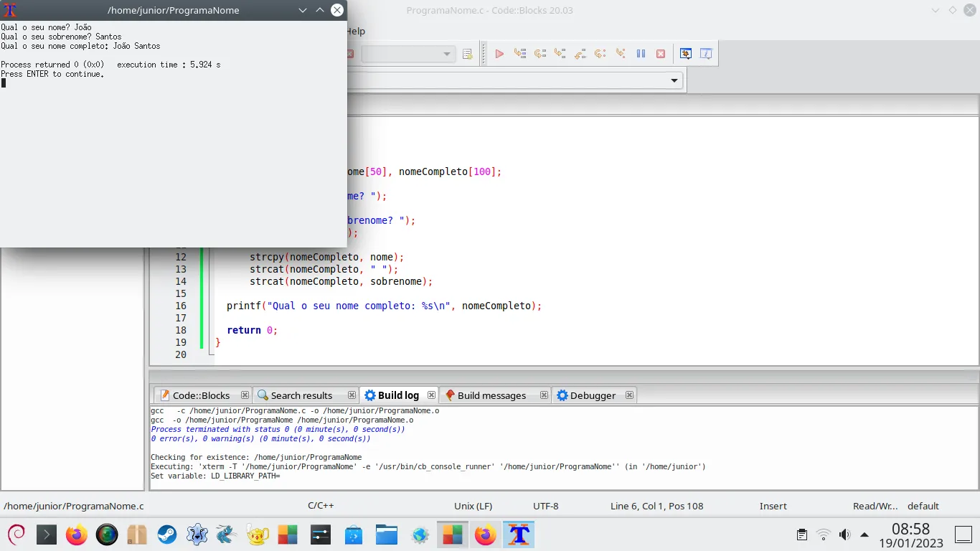
Task: Close the Build log tab
Action: tap(431, 395)
